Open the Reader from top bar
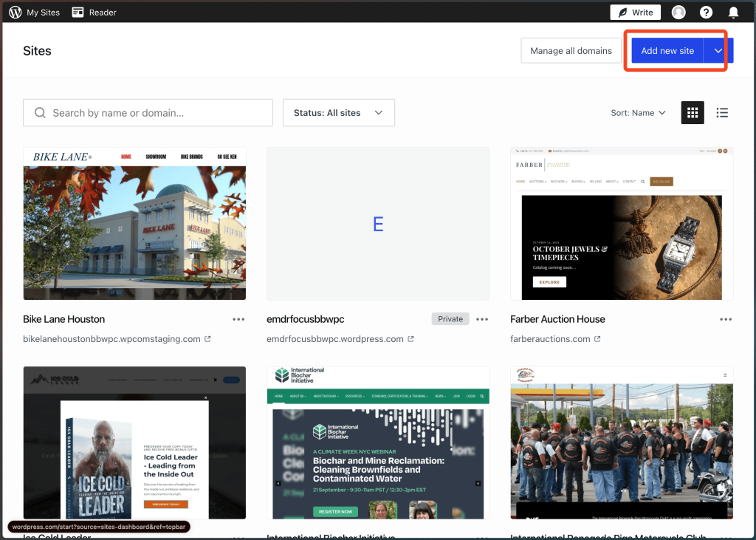The height and width of the screenshot is (540, 756). (94, 12)
